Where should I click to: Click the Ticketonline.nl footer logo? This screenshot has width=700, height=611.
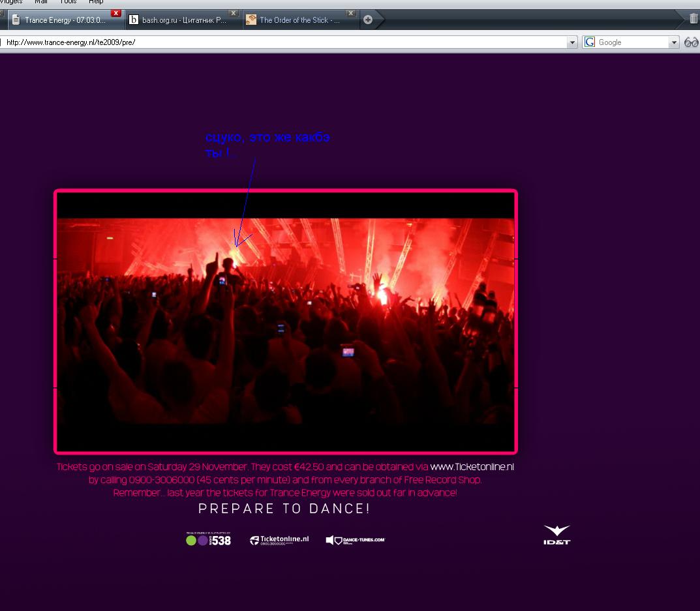click(x=279, y=540)
